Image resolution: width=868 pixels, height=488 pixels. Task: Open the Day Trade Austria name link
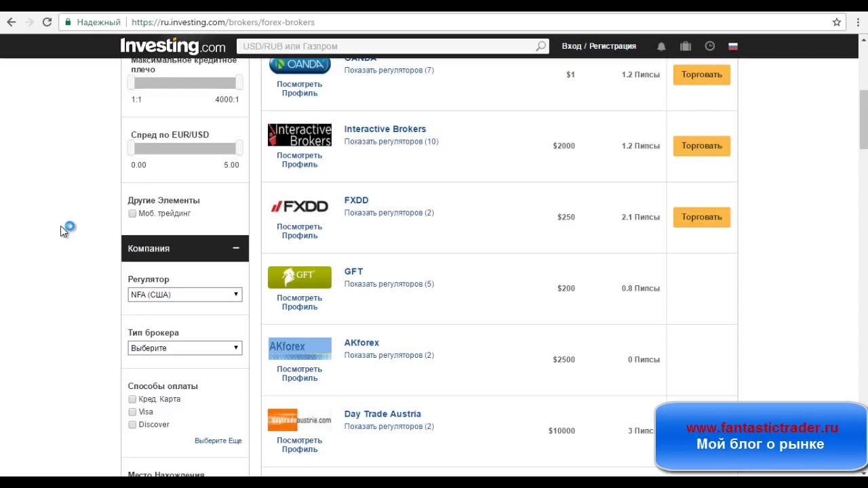coord(382,413)
